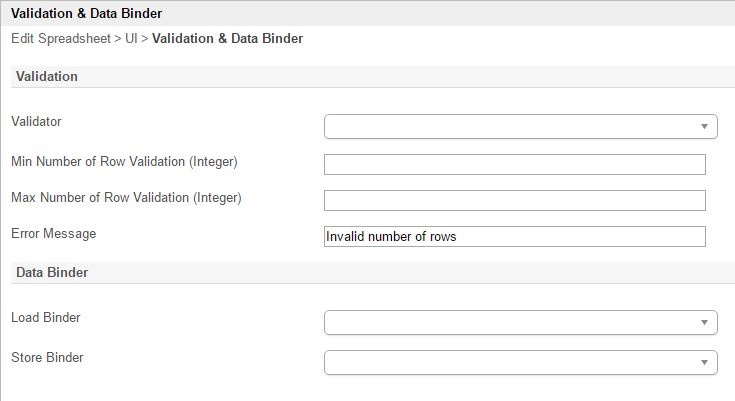The width and height of the screenshot is (735, 401).
Task: Open the Validator dropdown
Action: click(x=520, y=126)
